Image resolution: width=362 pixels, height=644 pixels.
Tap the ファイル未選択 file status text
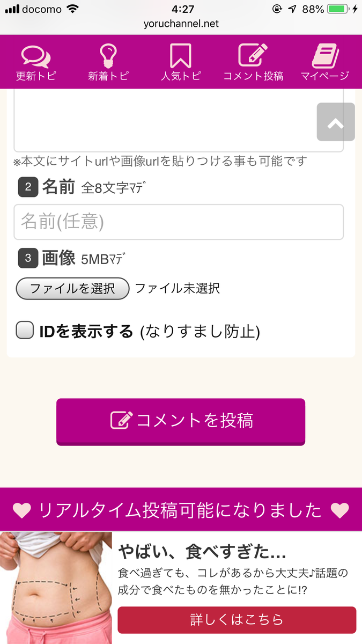(x=177, y=288)
